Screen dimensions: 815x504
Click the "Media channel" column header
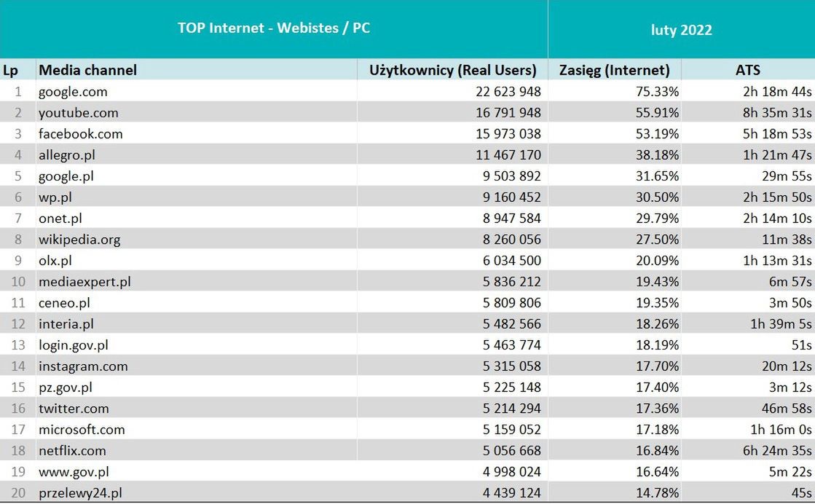coord(87,70)
